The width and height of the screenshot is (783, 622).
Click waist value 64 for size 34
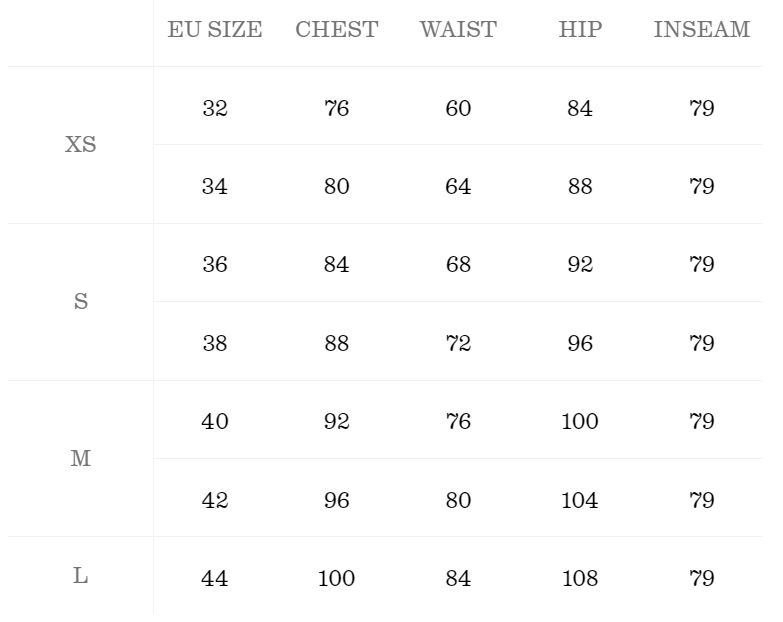tap(458, 187)
